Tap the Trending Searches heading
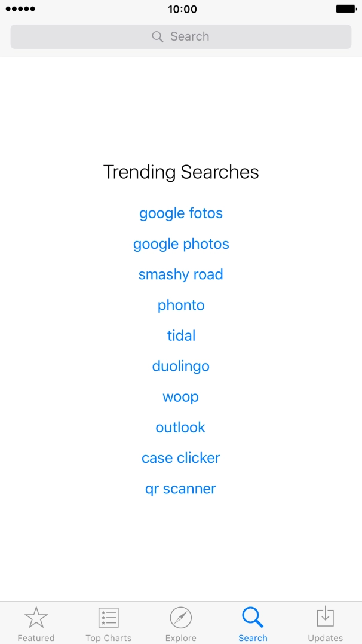362x644 pixels. click(x=180, y=172)
